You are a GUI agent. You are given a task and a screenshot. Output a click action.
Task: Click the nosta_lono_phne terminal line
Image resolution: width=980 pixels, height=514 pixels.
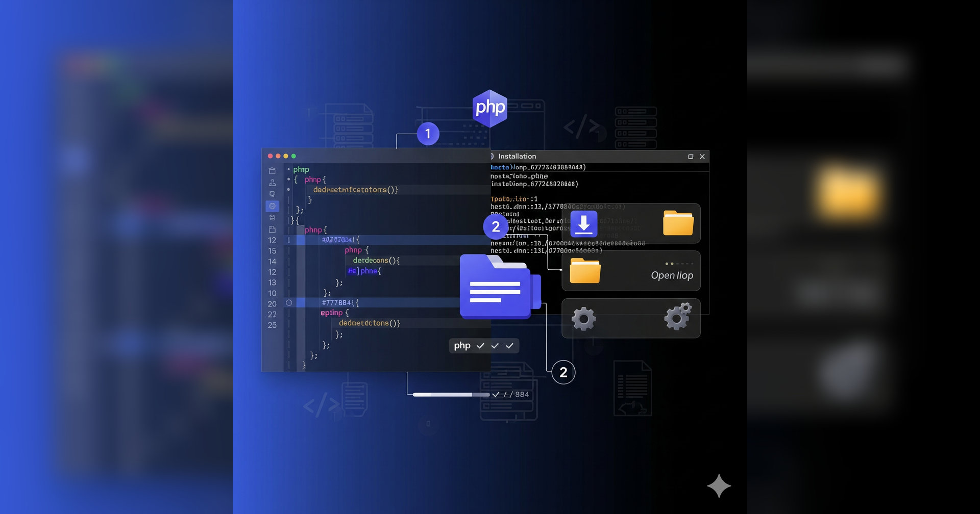(x=519, y=176)
